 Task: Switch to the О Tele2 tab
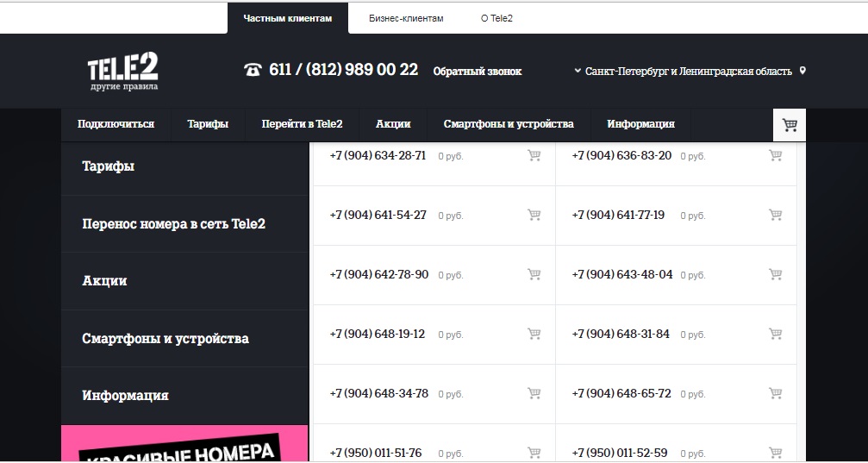pyautogui.click(x=496, y=18)
